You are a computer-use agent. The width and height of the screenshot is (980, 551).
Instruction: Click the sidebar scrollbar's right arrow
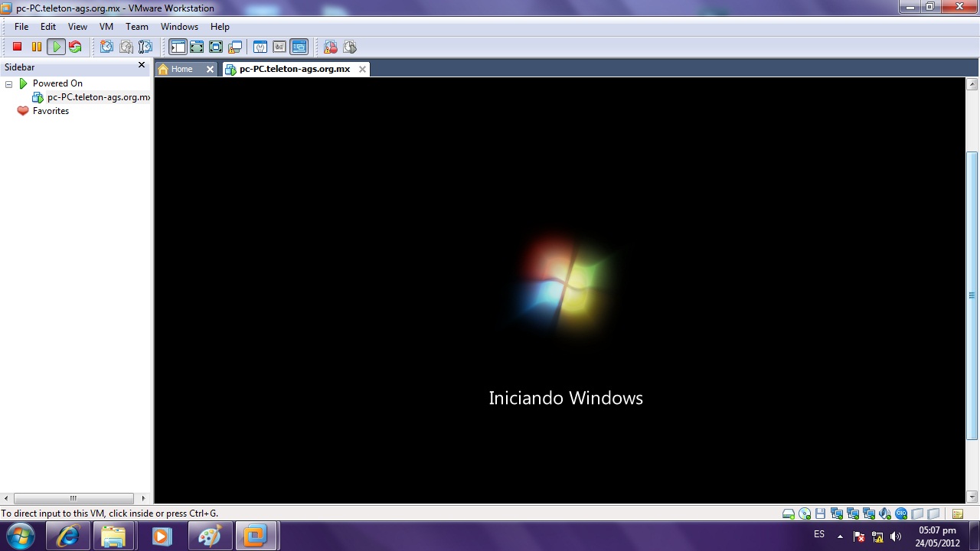click(143, 498)
